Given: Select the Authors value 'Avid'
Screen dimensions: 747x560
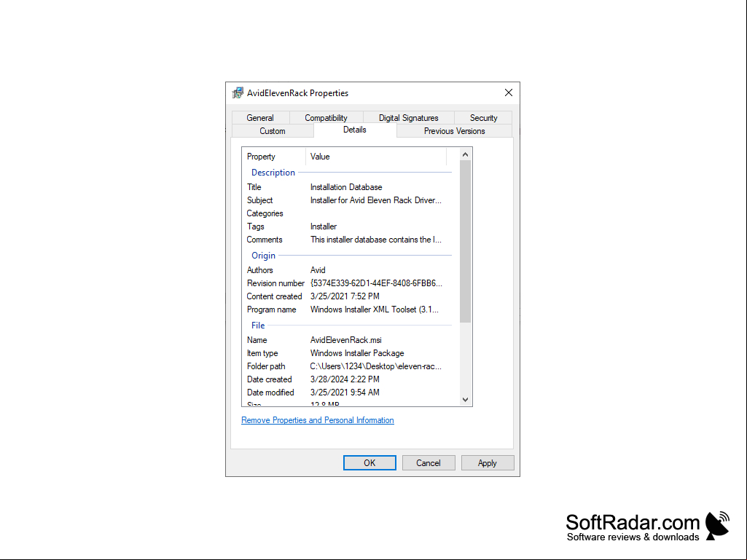Looking at the screenshot, I should coord(318,270).
